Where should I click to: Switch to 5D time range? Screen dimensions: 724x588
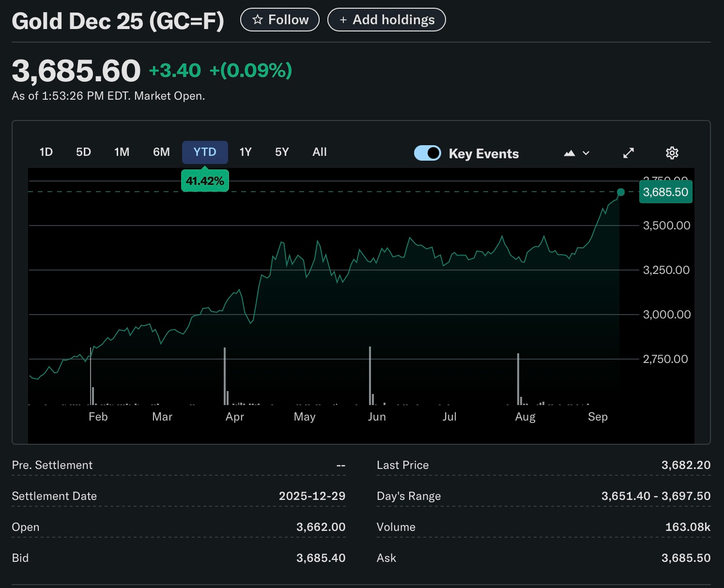tap(83, 152)
